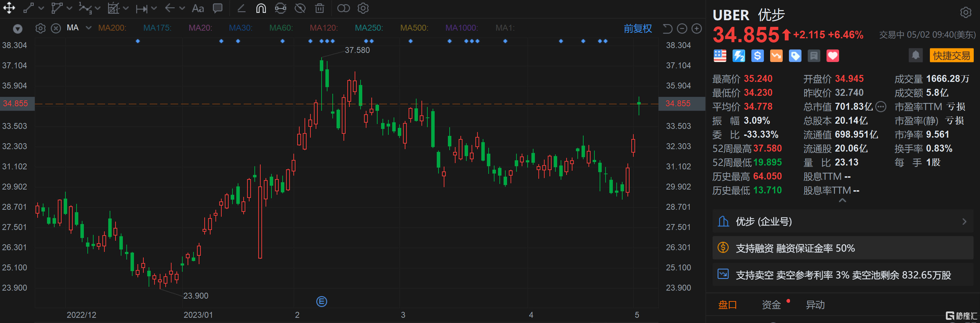Select the Aa text annotation tool
The width and height of the screenshot is (980, 323).
tap(198, 8)
